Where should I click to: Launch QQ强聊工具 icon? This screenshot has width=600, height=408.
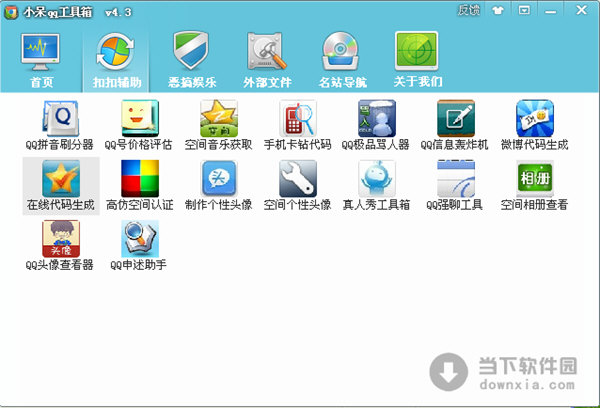[456, 178]
